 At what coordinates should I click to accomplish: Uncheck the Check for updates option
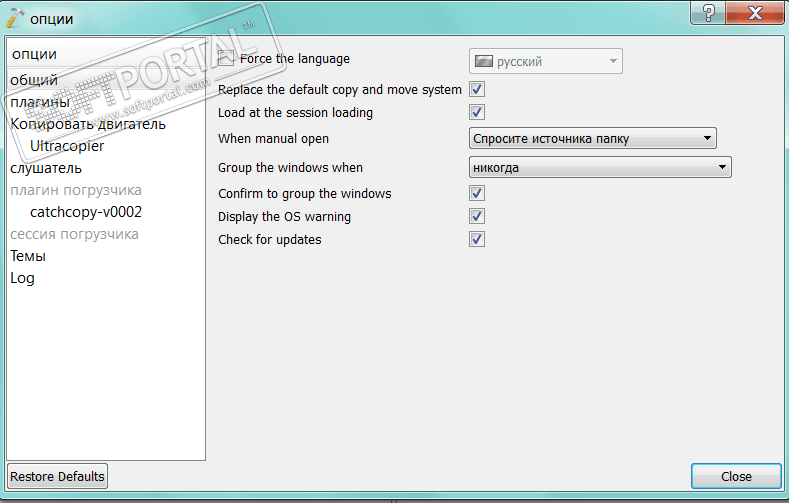[477, 239]
